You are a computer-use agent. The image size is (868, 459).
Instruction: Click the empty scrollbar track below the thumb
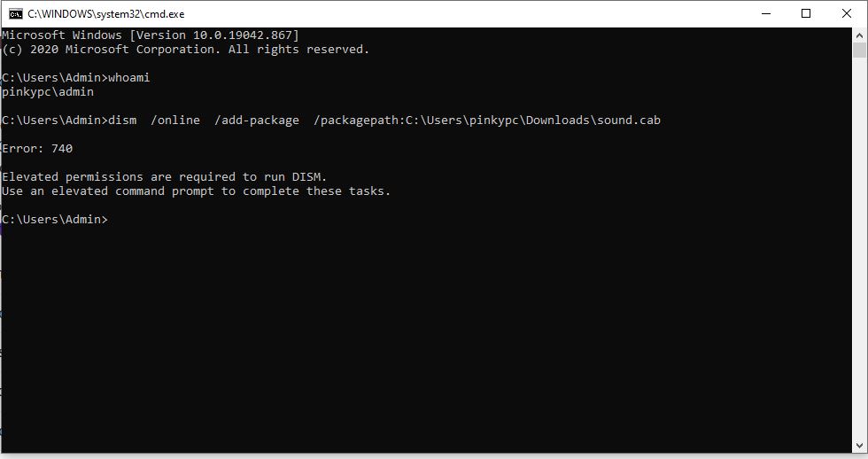(859, 249)
